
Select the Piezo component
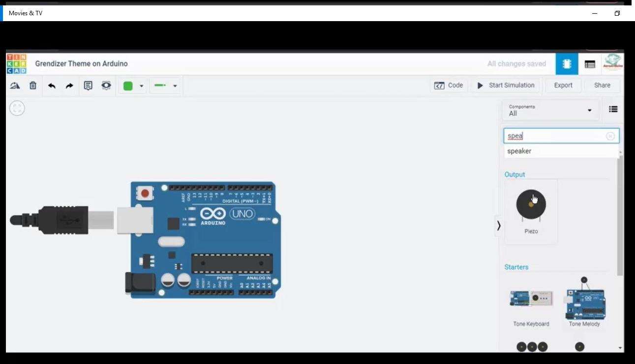tap(531, 211)
